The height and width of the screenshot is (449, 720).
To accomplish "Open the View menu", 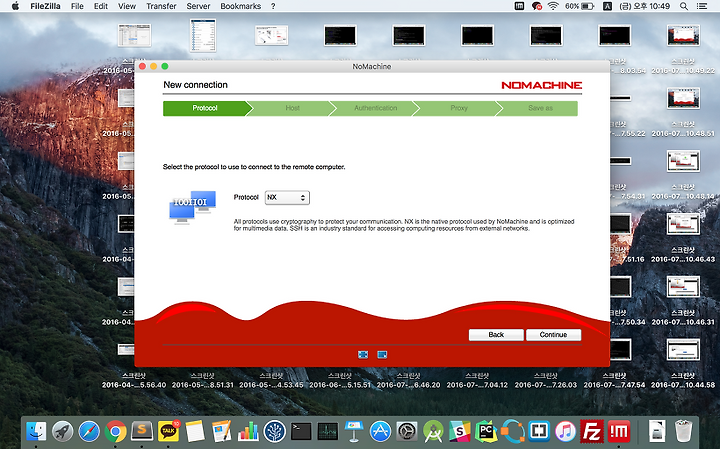I will 127,6.
